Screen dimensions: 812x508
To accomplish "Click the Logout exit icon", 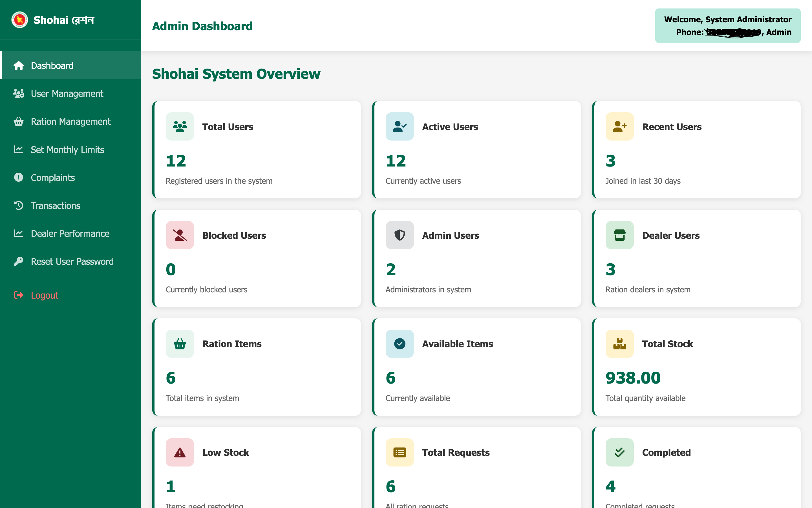I will click(18, 295).
